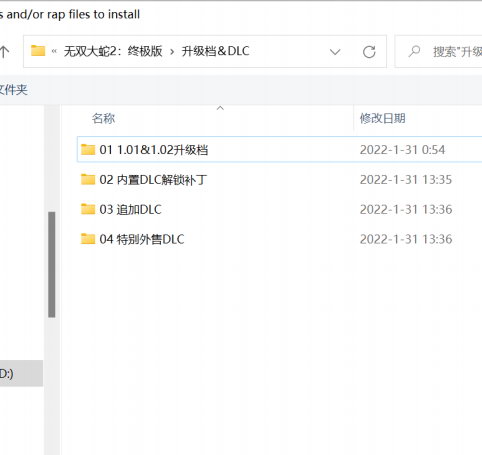
Task: Click the search magnifier icon
Action: click(x=414, y=51)
